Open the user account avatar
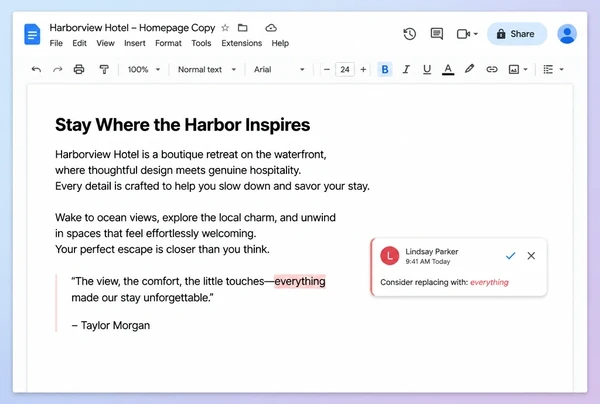This screenshot has width=600, height=404. [567, 34]
